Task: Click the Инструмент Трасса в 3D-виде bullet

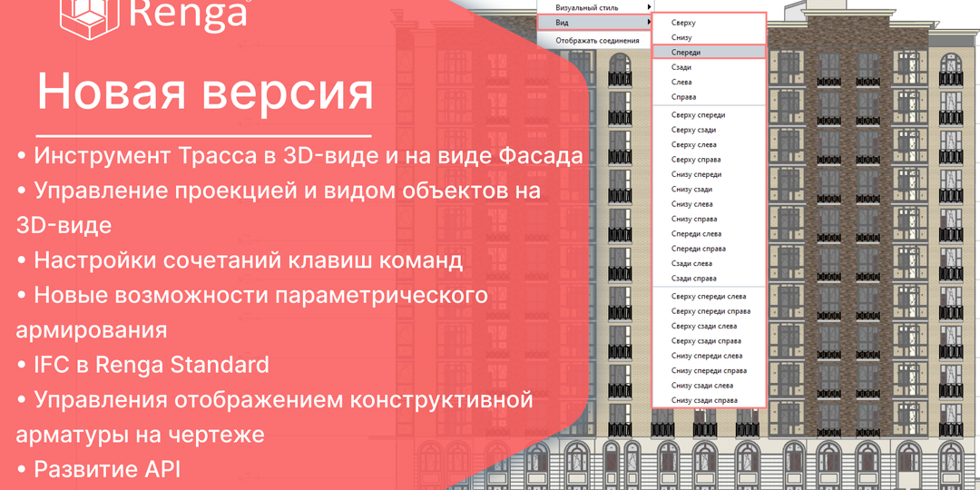Action: click(x=300, y=156)
